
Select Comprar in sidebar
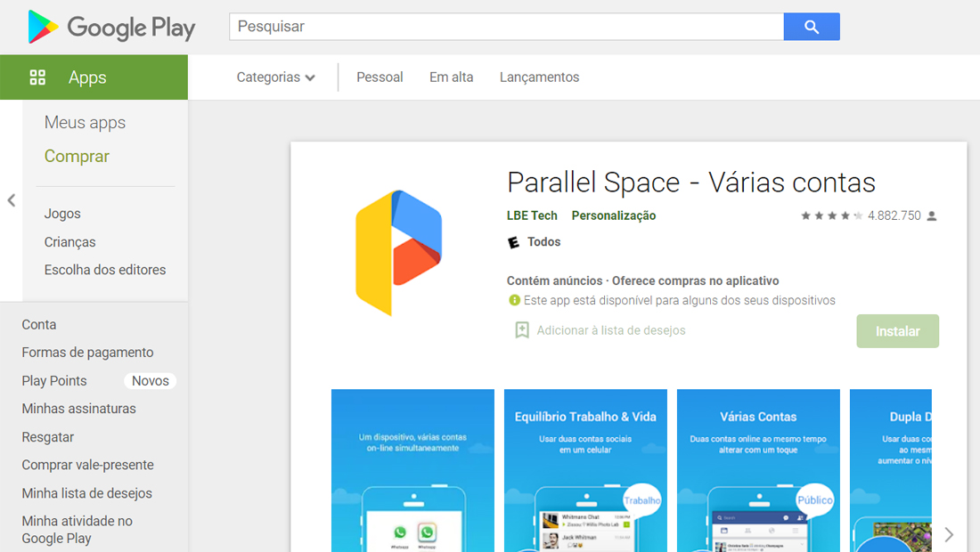(77, 156)
